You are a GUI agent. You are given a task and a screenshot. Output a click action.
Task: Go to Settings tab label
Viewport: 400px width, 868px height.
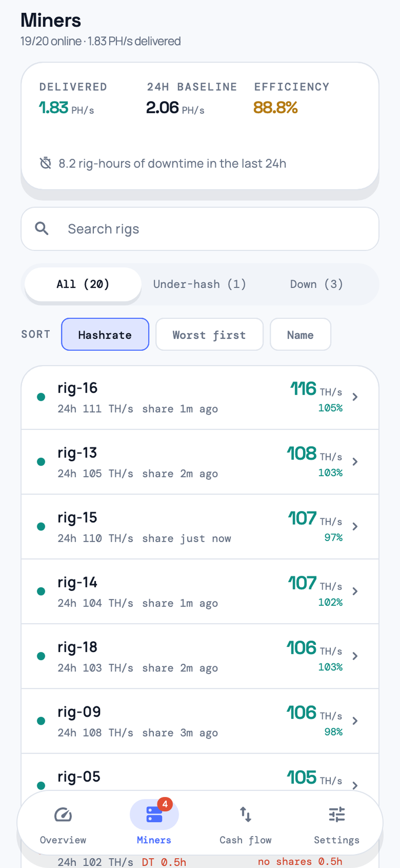click(337, 840)
